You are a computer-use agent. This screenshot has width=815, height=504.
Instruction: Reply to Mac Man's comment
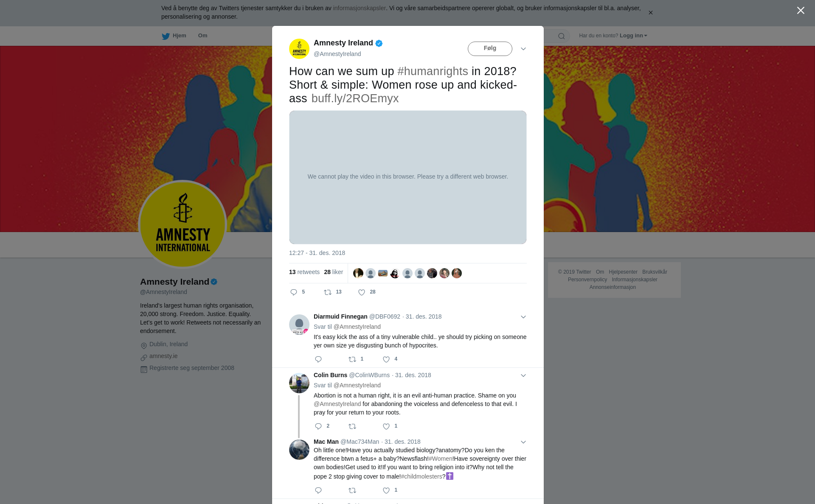(318, 490)
